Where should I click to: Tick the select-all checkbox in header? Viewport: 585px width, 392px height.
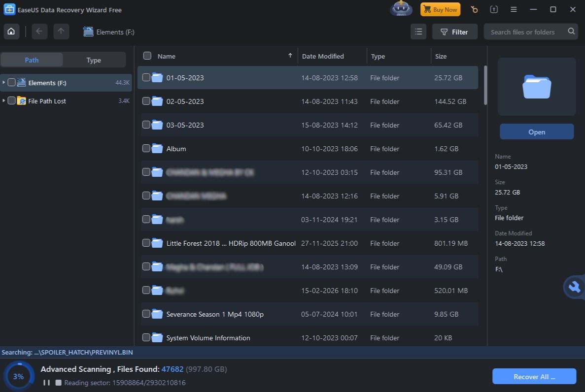[x=147, y=56]
